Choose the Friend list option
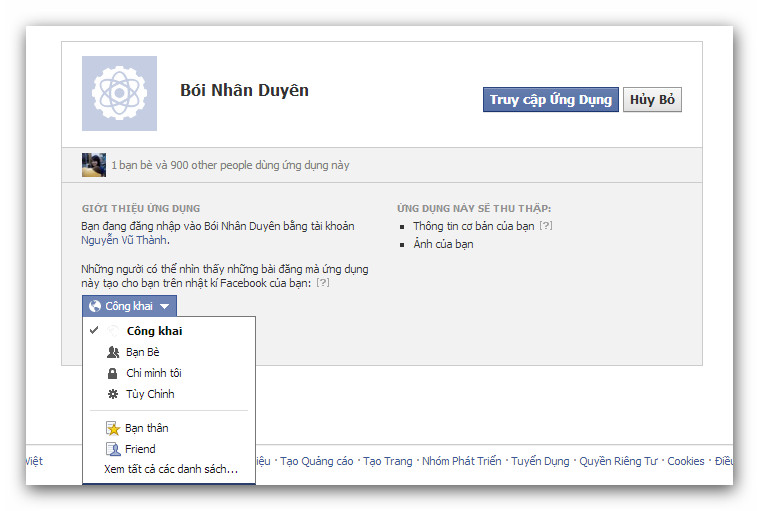This screenshot has width=759, height=511. tap(169, 449)
